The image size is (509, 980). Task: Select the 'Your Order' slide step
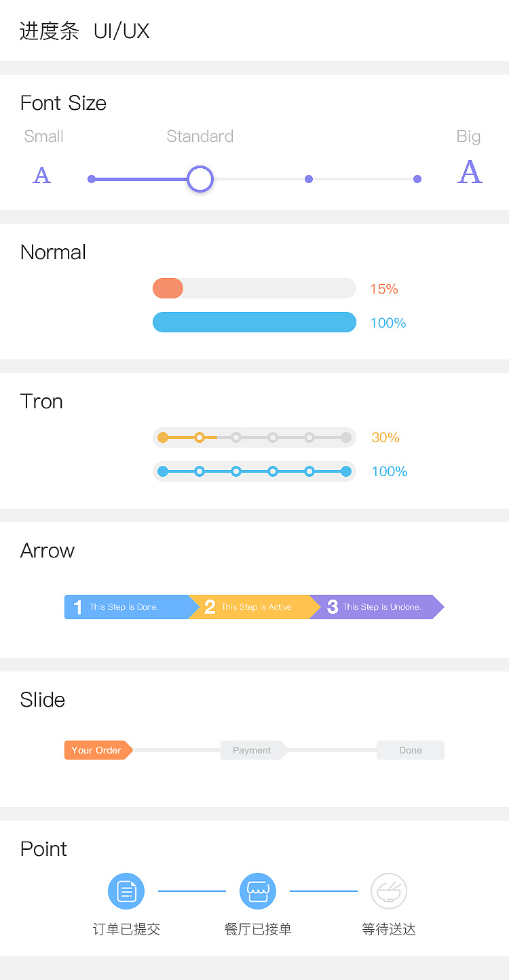point(96,750)
